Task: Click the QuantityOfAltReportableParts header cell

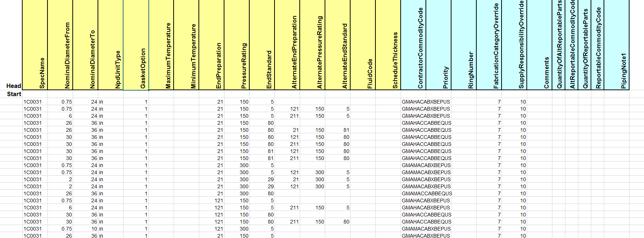Action: tap(558, 45)
